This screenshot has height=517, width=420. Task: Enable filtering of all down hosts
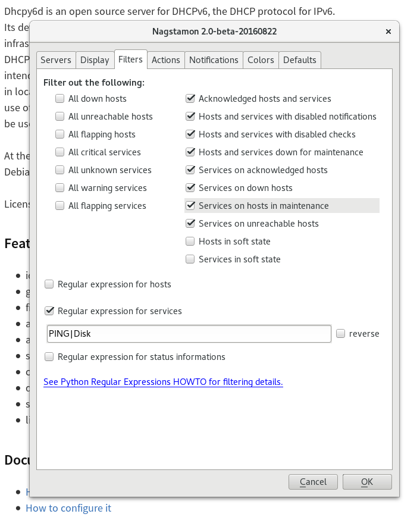point(59,99)
